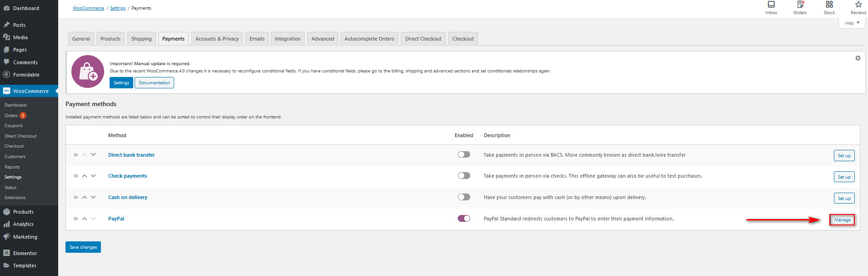Grab the drag handle for PayPal row
The image size is (868, 276).
(75, 219)
